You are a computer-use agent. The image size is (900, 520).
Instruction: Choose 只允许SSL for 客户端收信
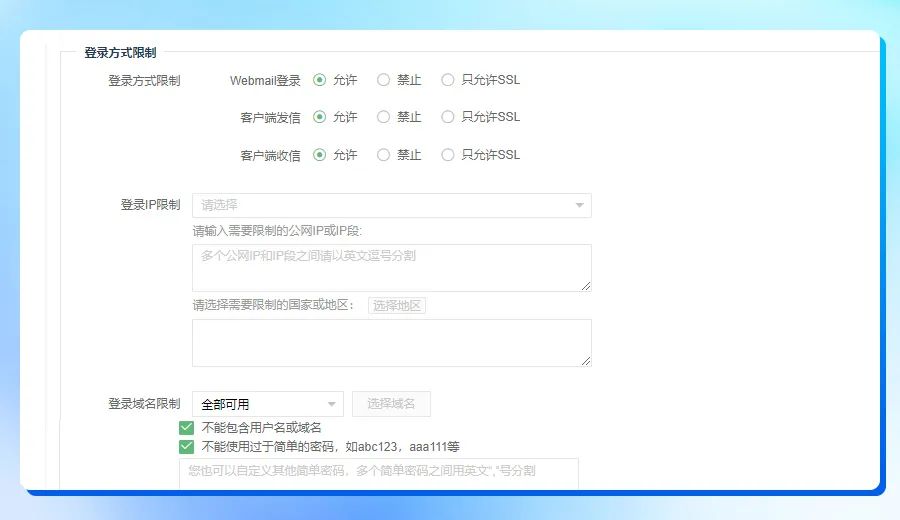(448, 155)
